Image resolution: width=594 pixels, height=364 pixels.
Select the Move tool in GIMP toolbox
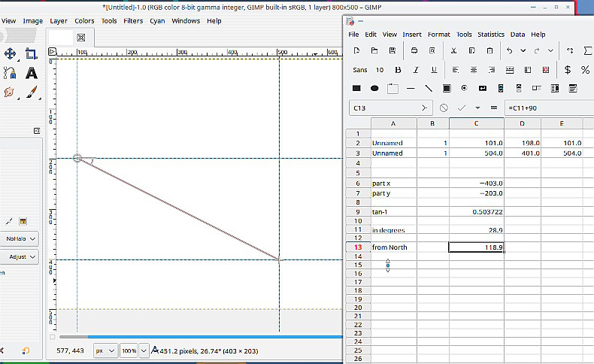(x=10, y=53)
